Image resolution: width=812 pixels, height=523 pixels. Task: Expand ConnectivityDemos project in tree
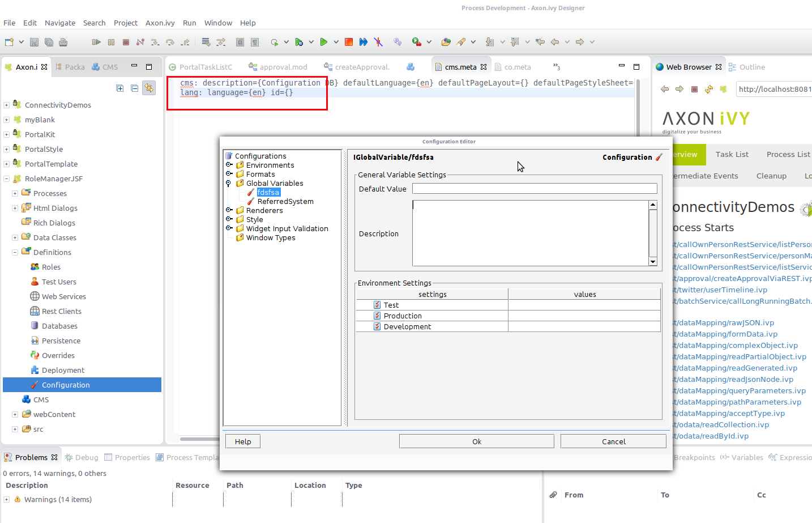[x=6, y=105]
